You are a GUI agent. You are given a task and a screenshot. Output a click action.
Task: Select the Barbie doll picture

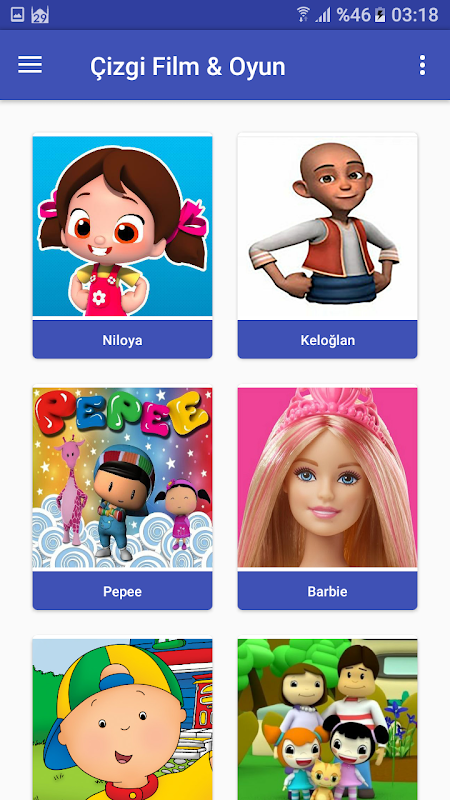[x=328, y=478]
